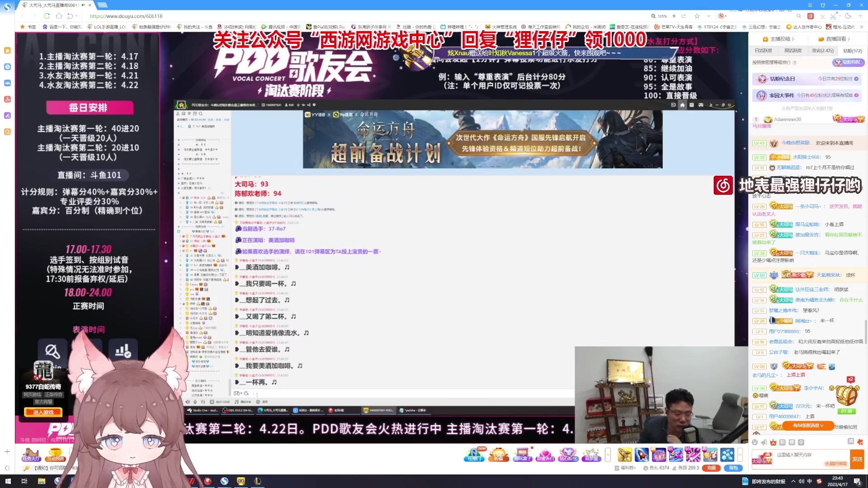Image resolution: width=868 pixels, height=488 pixels.
Task: Send chat message with 发送 button
Action: tap(857, 459)
